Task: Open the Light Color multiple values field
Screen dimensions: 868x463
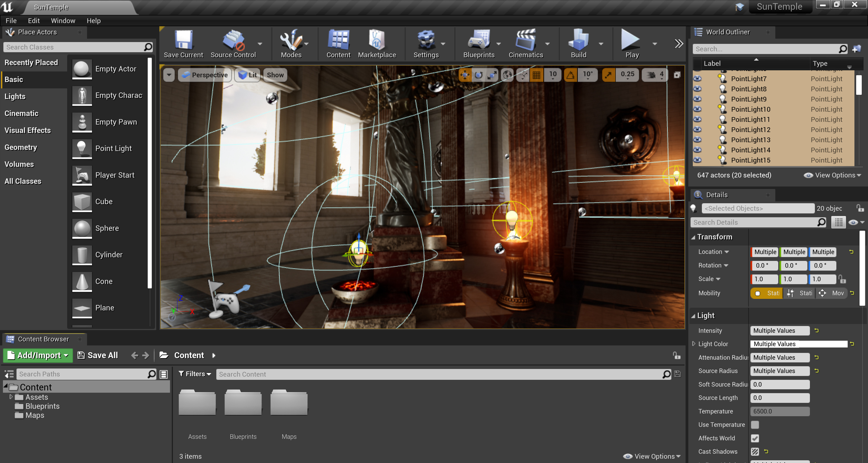Action: 799,344
